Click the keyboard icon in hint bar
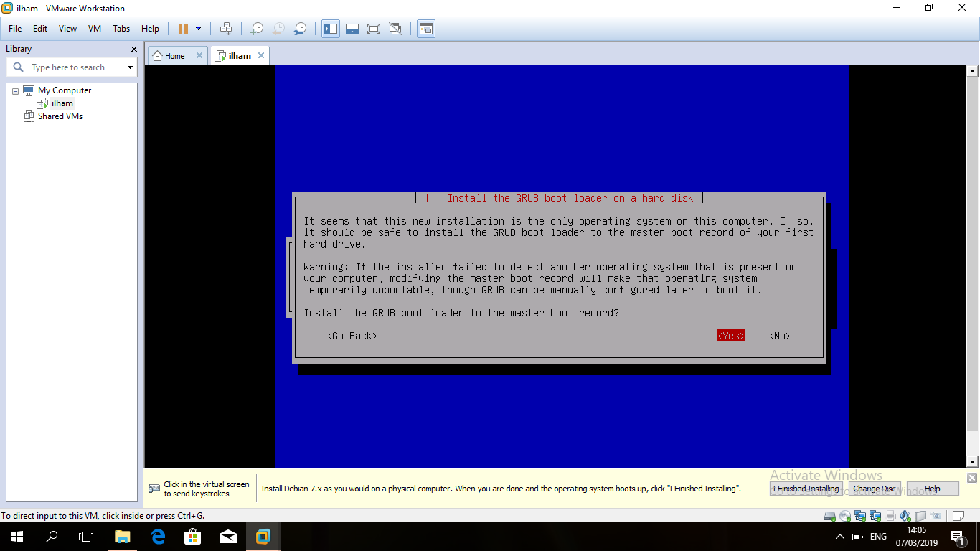Image resolution: width=980 pixels, height=551 pixels. pos(154,489)
